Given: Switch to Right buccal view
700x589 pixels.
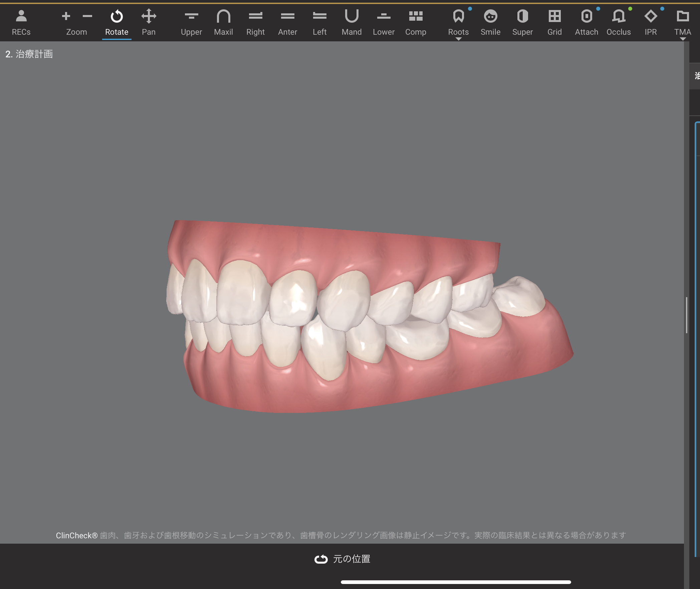Looking at the screenshot, I should point(255,22).
